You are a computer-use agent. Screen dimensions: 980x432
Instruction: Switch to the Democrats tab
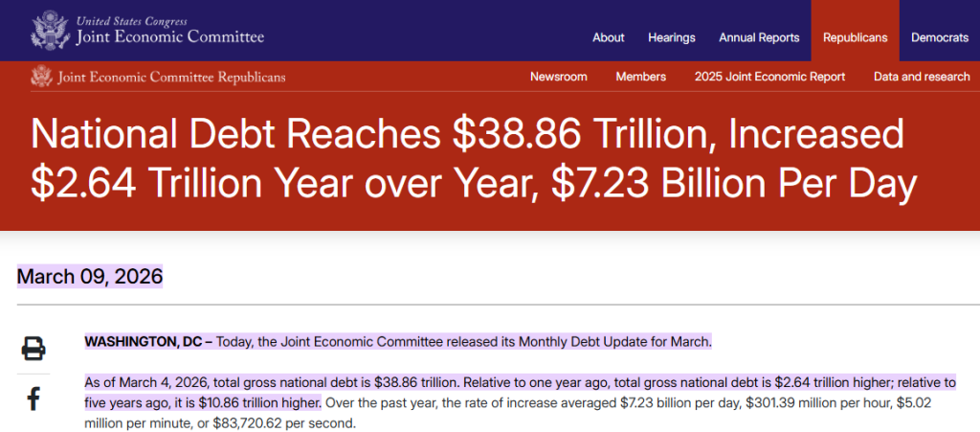coord(940,37)
